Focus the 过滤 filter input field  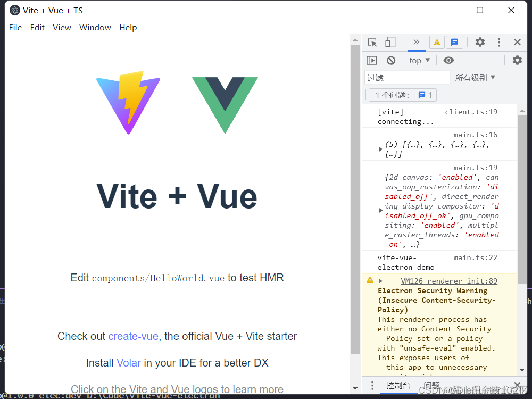point(407,78)
